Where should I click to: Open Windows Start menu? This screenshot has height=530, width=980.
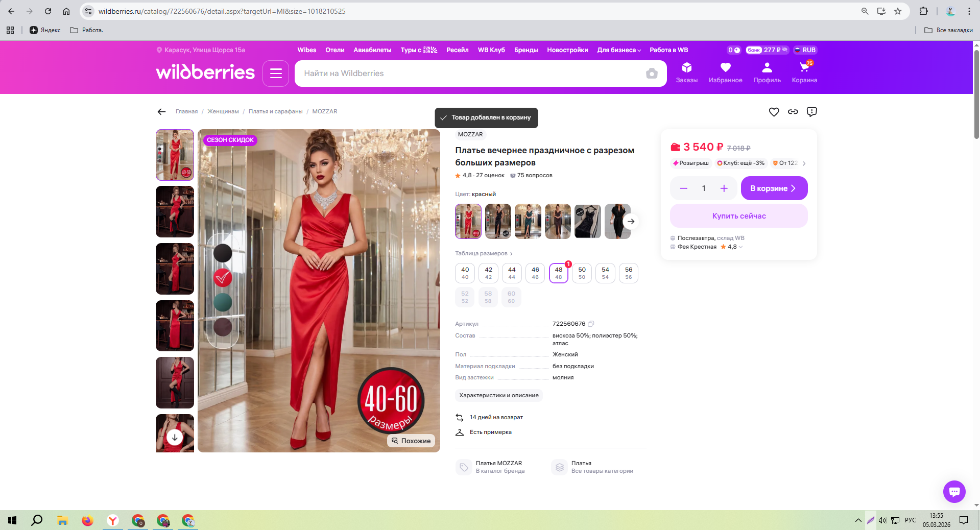click(12, 520)
